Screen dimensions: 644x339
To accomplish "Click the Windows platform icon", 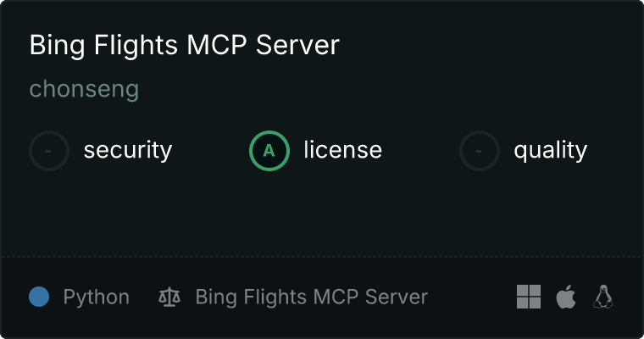I will click(x=529, y=297).
